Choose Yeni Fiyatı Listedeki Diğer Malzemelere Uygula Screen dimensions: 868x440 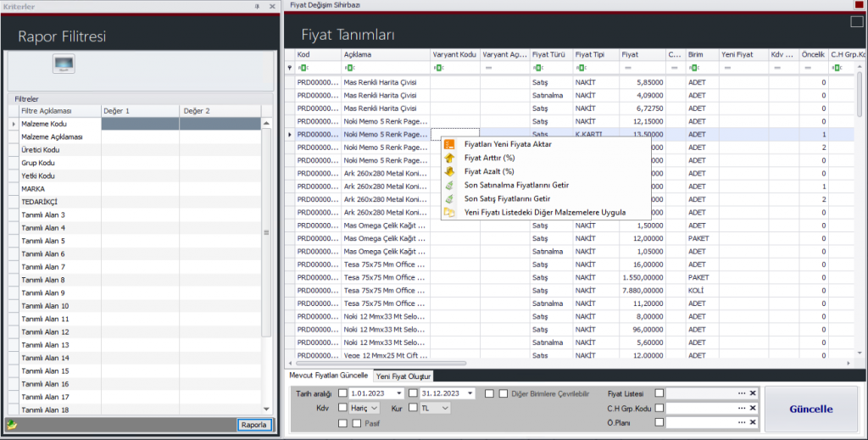coord(545,212)
